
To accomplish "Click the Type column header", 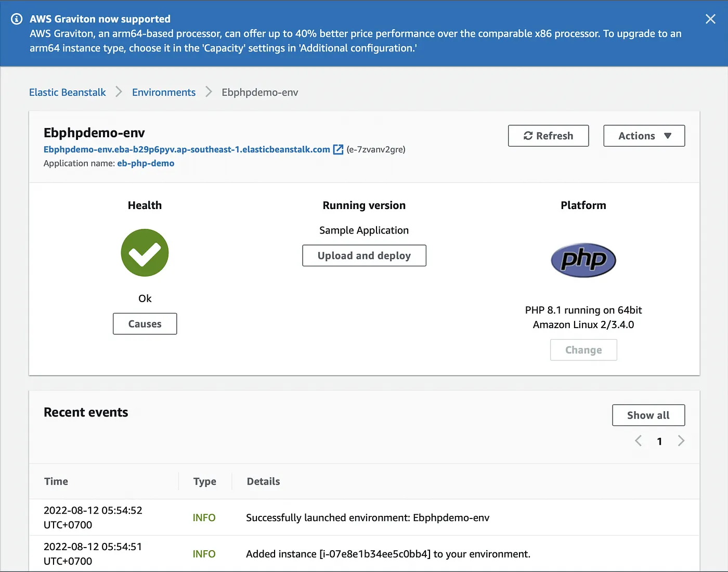I will 205,482.
